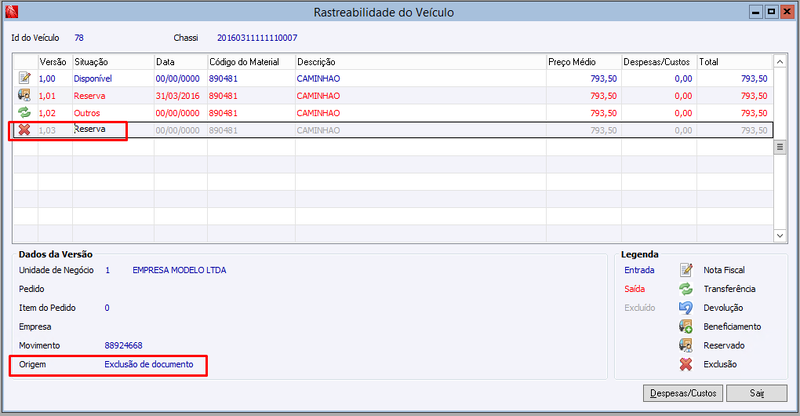
Task: Close the Rastreabilidade do Veículo window
Action: coord(787,12)
